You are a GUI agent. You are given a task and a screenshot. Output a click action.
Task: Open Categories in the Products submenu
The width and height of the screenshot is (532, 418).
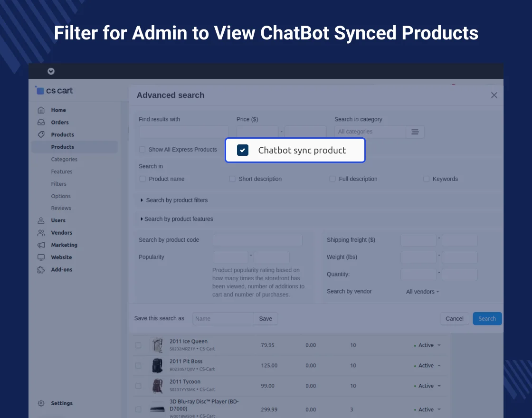64,160
